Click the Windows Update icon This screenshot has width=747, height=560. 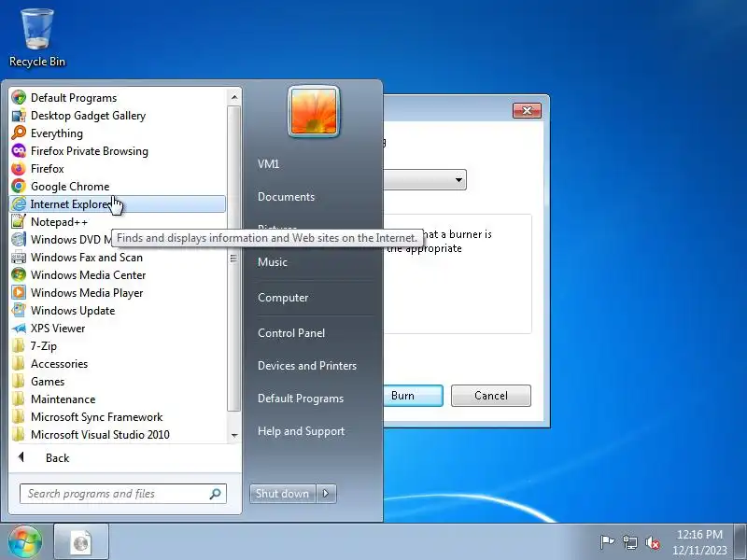19,311
